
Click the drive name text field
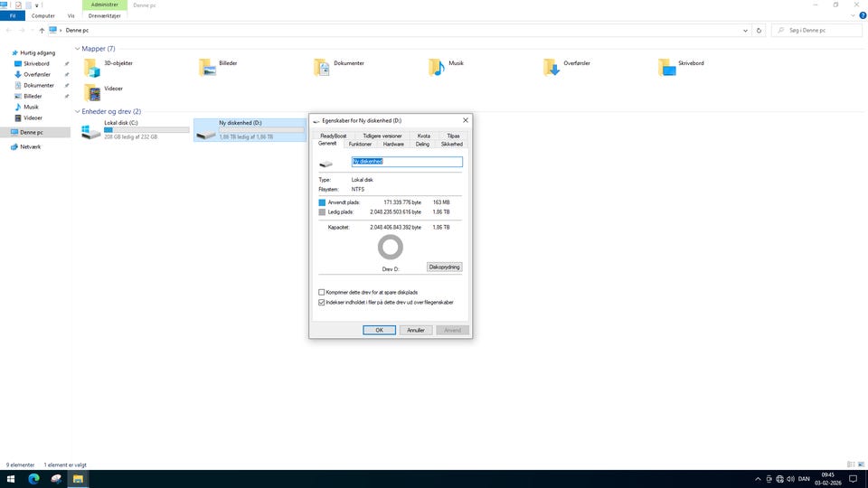(x=406, y=162)
